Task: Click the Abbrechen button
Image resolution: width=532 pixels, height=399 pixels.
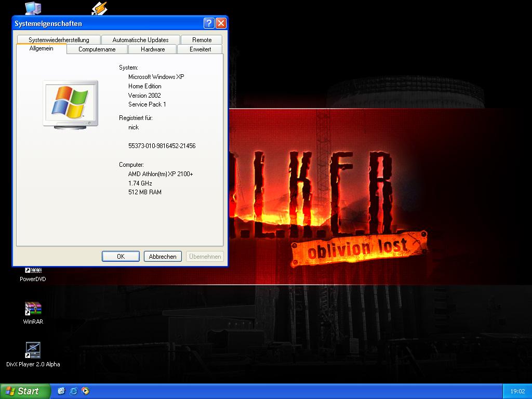Action: 163,257
